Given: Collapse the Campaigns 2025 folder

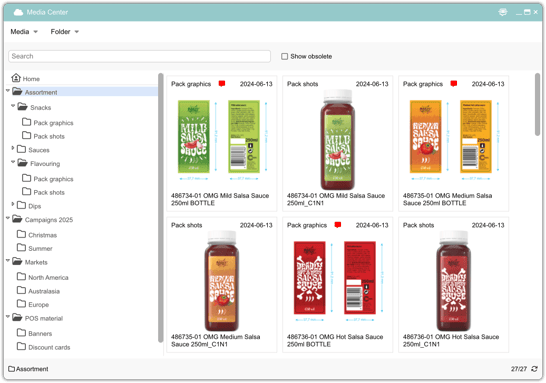Looking at the screenshot, I should [x=8, y=218].
